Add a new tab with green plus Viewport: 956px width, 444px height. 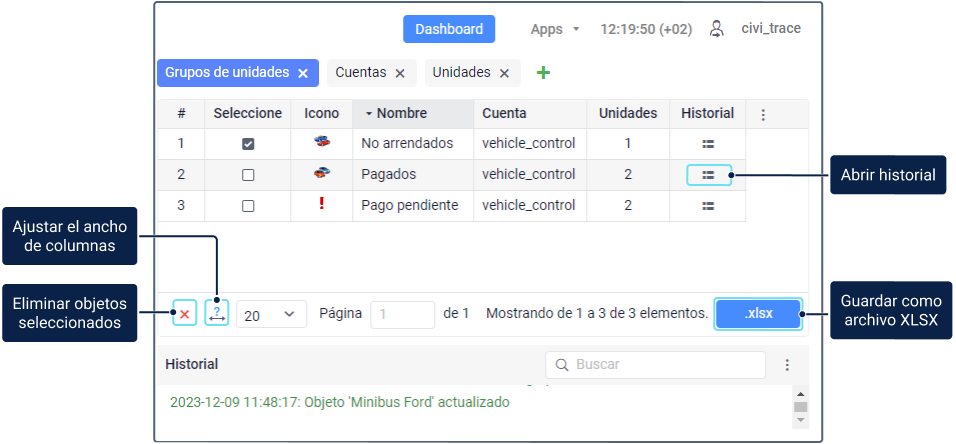pos(543,73)
